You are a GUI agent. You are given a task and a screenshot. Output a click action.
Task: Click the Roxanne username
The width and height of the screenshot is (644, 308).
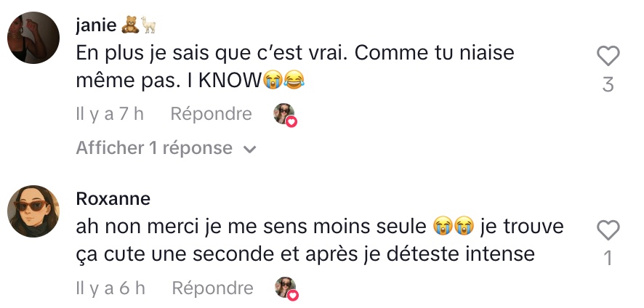(x=113, y=199)
